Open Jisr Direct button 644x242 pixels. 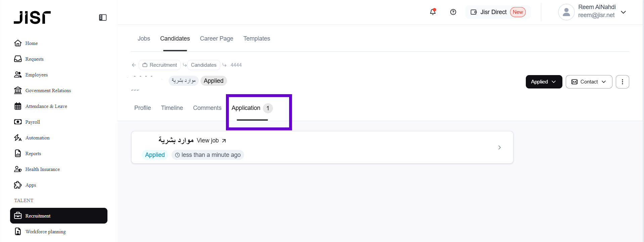[x=498, y=12]
